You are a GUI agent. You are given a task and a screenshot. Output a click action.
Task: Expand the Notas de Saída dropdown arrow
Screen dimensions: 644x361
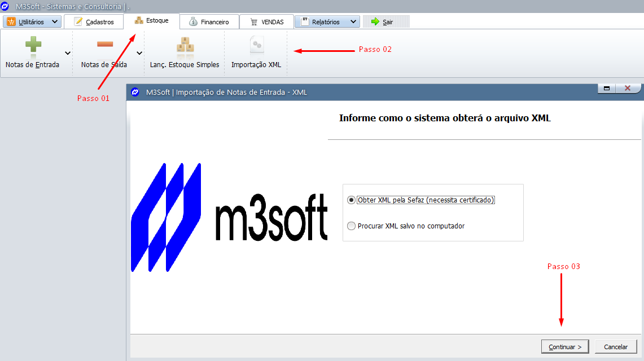139,53
